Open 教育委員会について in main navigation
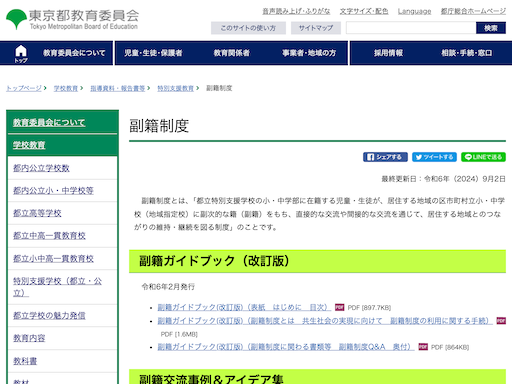Screen dimensions: 512x384 point(74,53)
